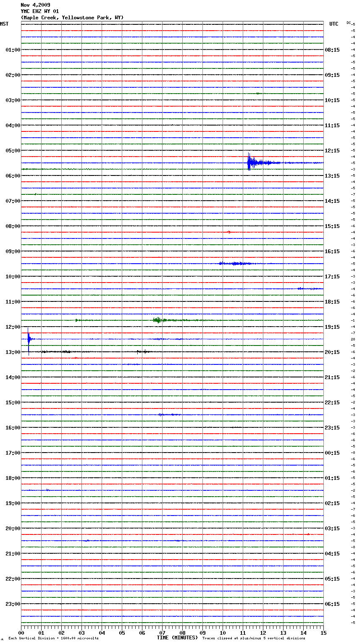Select the '12:15' UTC time label
This screenshot has width=357, height=644.
pos(332,151)
